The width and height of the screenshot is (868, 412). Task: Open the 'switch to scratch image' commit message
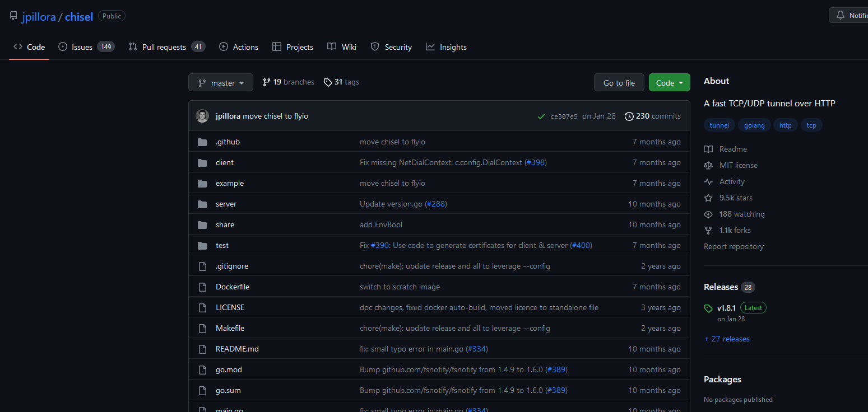pyautogui.click(x=400, y=287)
